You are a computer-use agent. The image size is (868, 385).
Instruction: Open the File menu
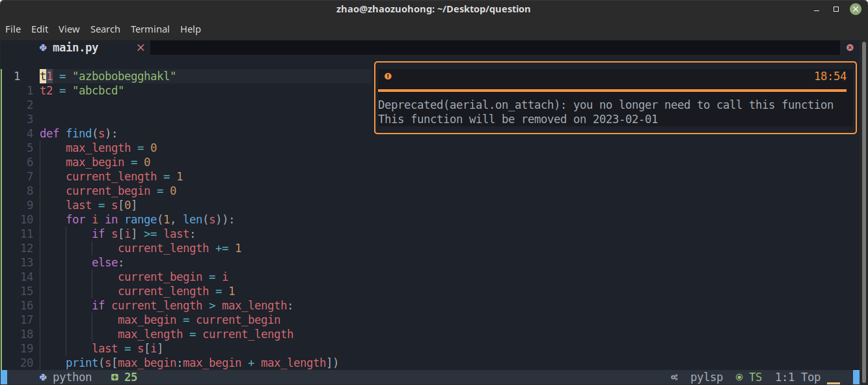coord(13,29)
